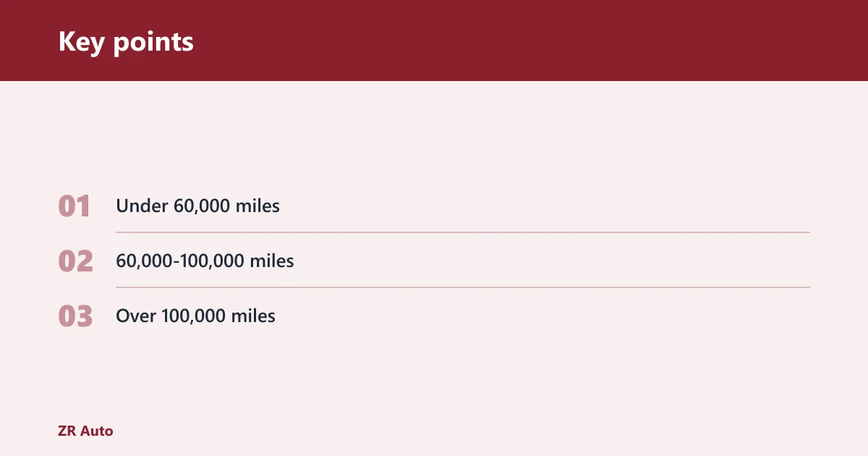Viewport: 868px width, 456px height.
Task: Select the divider line below item 01
Action: [463, 232]
